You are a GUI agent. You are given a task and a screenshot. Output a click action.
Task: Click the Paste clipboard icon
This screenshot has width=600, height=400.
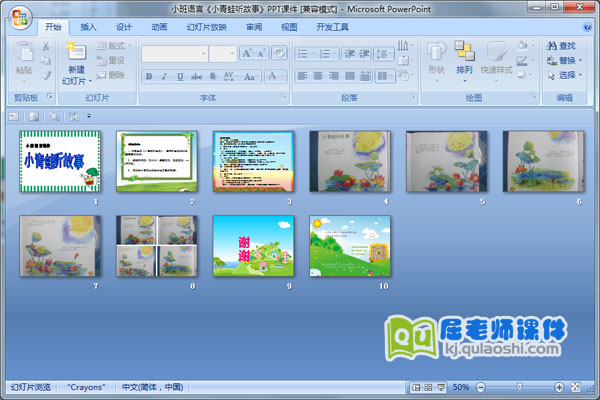[24, 52]
